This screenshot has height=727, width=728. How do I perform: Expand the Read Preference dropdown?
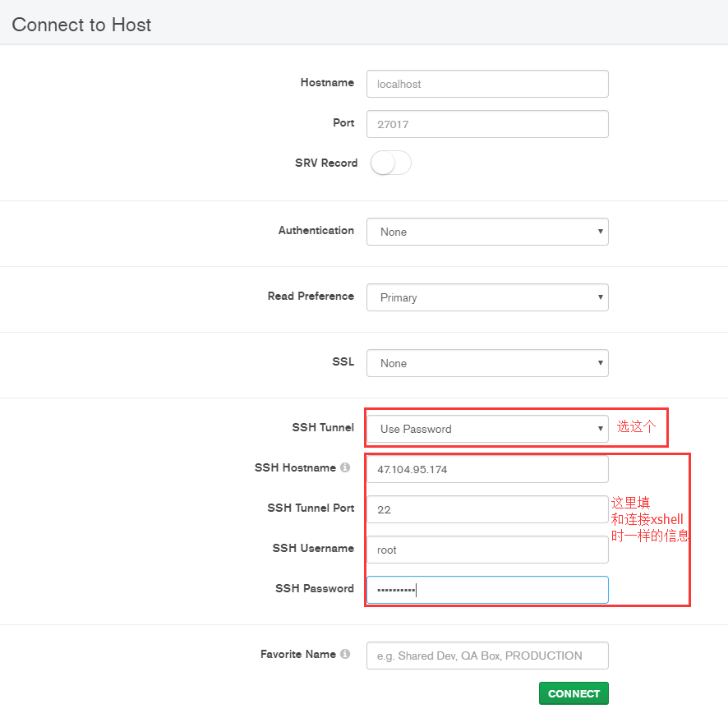coord(487,297)
